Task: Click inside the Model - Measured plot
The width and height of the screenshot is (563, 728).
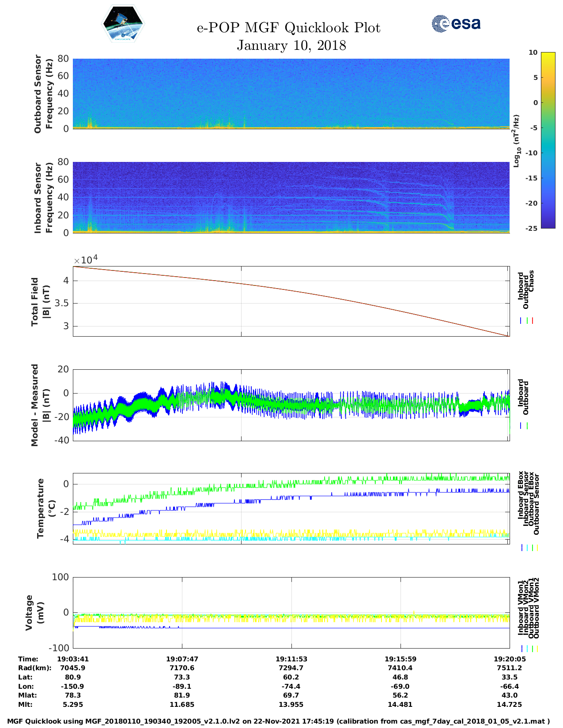Action: (x=291, y=405)
